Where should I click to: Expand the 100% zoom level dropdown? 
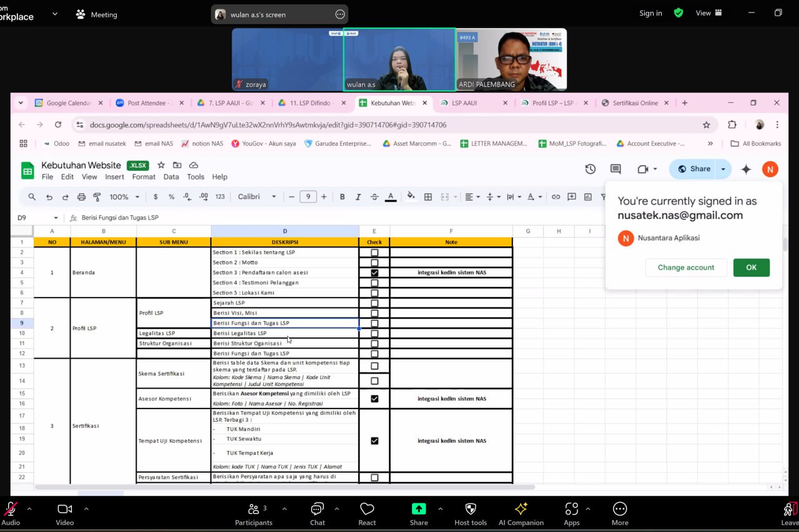(125, 197)
